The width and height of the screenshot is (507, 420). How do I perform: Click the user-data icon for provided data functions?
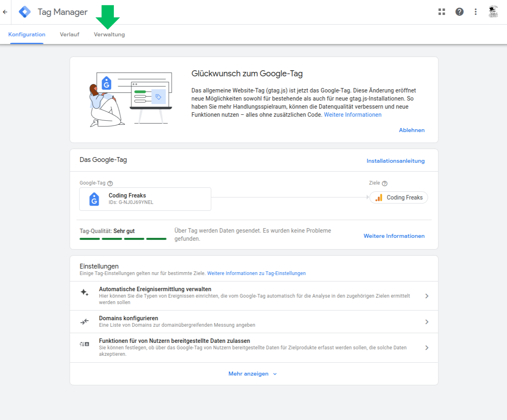click(84, 344)
